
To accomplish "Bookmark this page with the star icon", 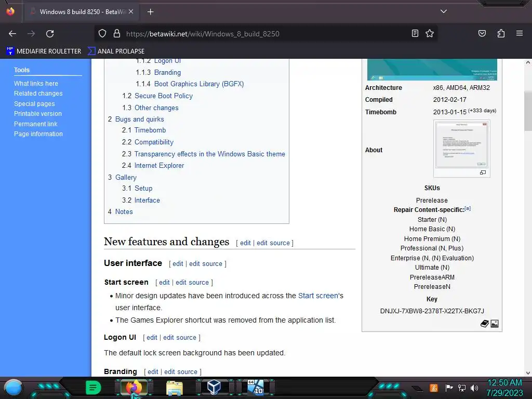I will [x=430, y=33].
